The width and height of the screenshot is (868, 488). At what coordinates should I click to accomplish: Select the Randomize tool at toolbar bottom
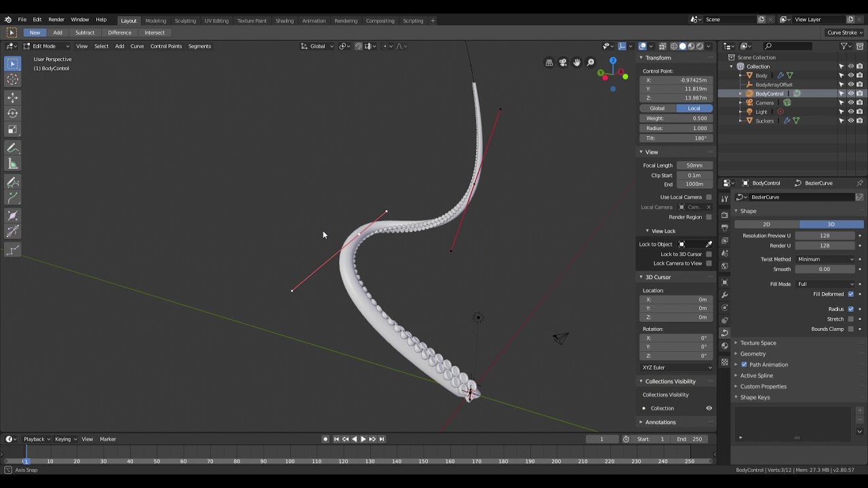[12, 251]
